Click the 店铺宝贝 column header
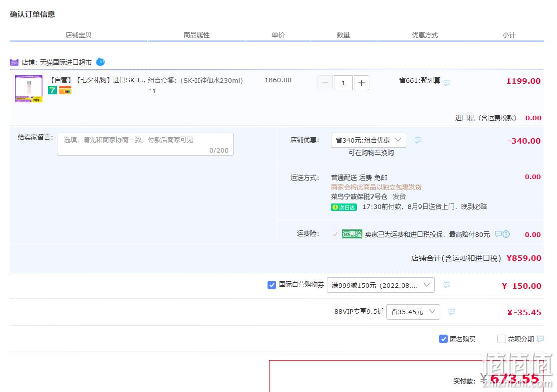The height and width of the screenshot is (392, 557). [x=78, y=35]
